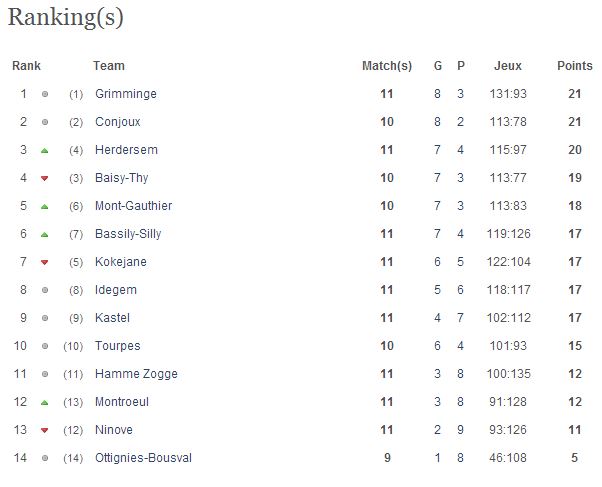602x487 pixels.
Task: Select the Idegem team name
Action: (116, 290)
